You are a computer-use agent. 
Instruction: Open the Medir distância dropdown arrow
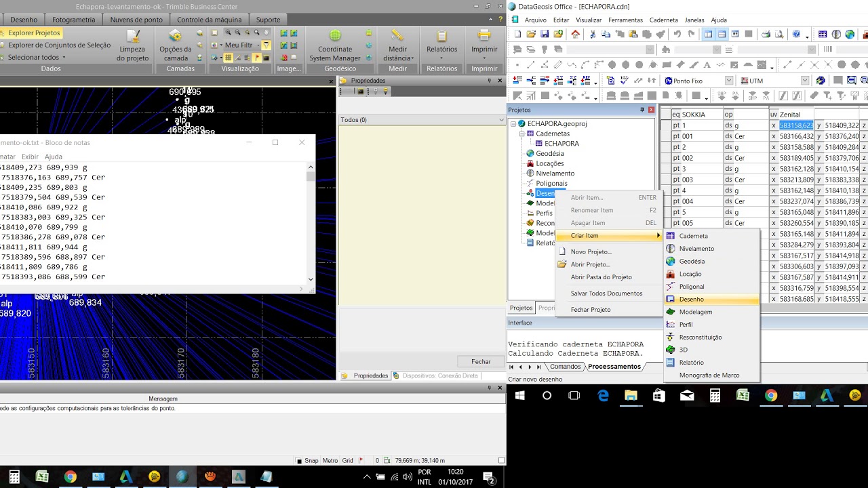412,58
